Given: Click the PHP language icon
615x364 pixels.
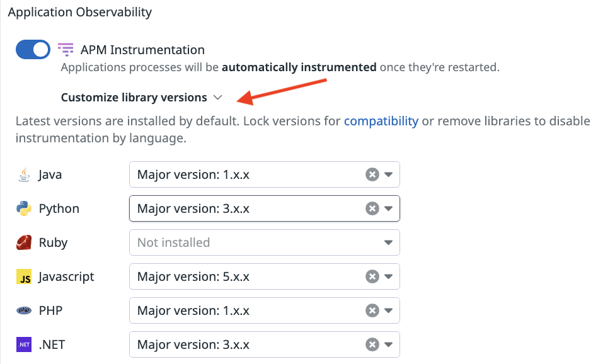Looking at the screenshot, I should [24, 310].
